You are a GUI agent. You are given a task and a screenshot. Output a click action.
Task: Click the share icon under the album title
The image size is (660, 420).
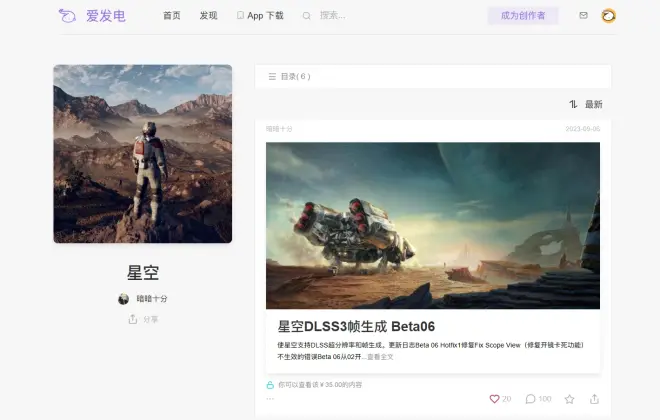(133, 319)
